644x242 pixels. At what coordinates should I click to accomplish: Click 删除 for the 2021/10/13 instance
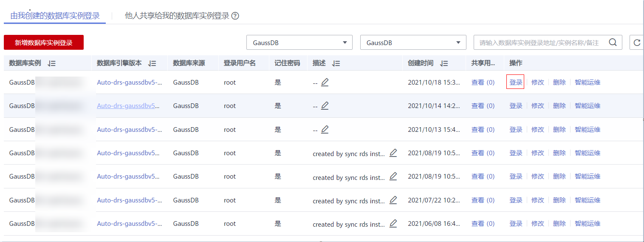pos(559,130)
